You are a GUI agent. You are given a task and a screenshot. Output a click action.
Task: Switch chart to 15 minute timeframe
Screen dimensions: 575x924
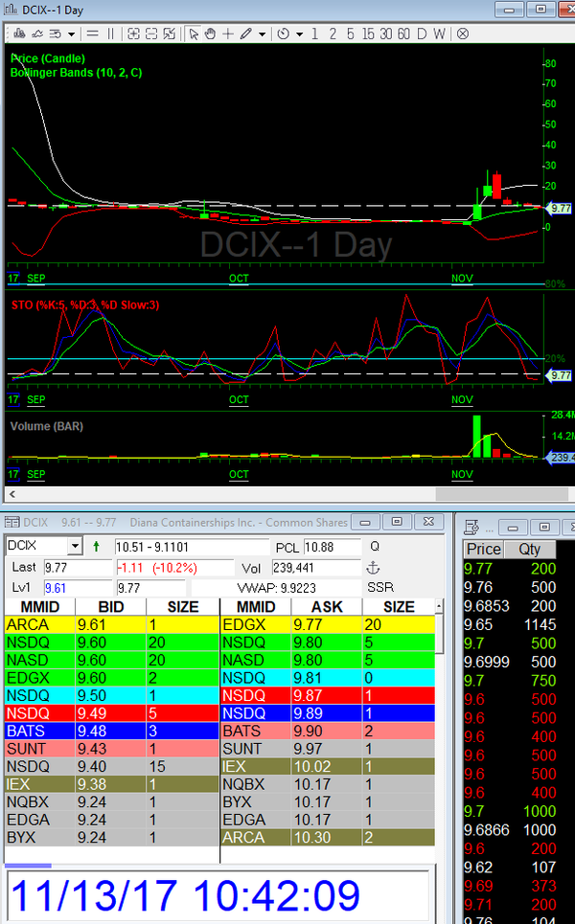(x=368, y=34)
